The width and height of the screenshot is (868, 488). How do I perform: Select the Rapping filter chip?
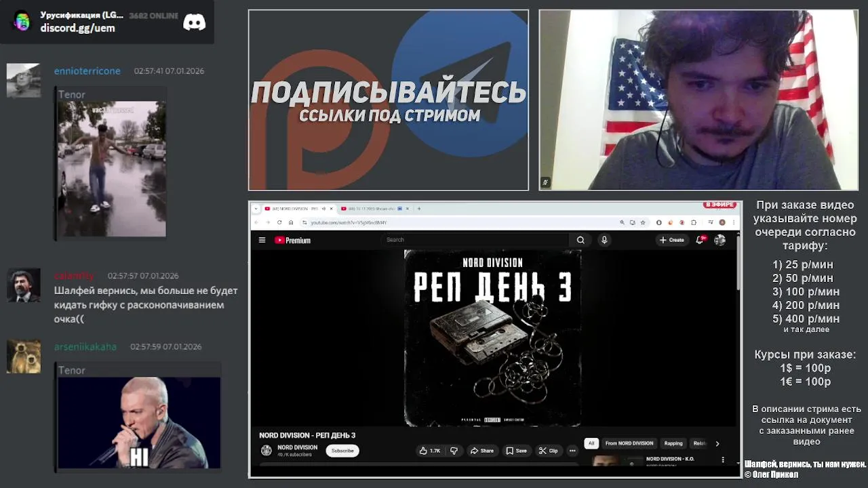point(673,443)
